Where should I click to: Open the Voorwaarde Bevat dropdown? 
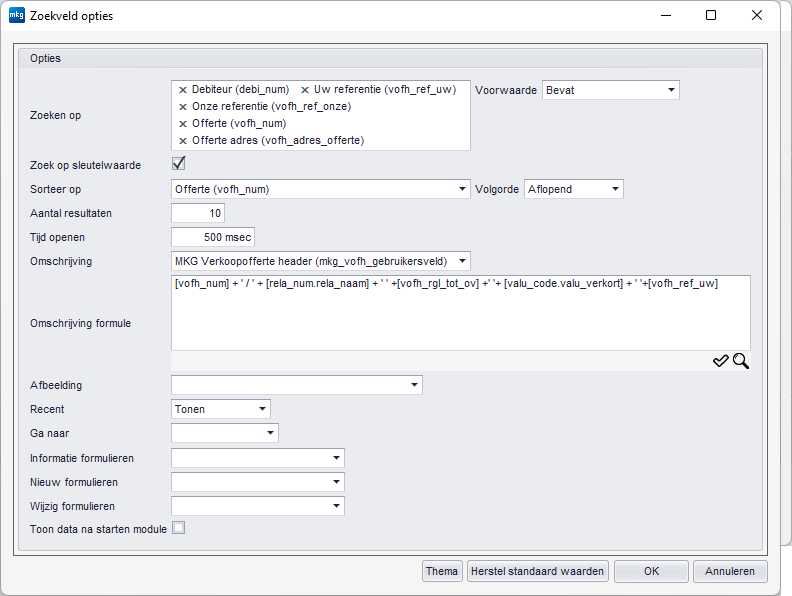tap(611, 90)
